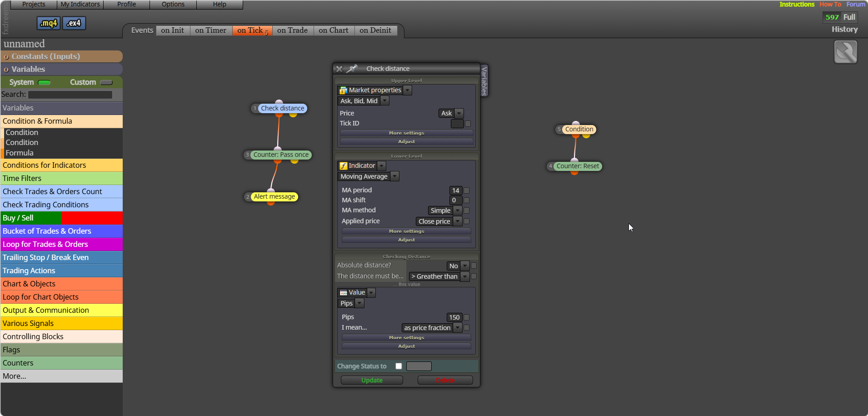Click orange output dot of Counter: Reset
Screen dimensions: 868x416
[574, 172]
